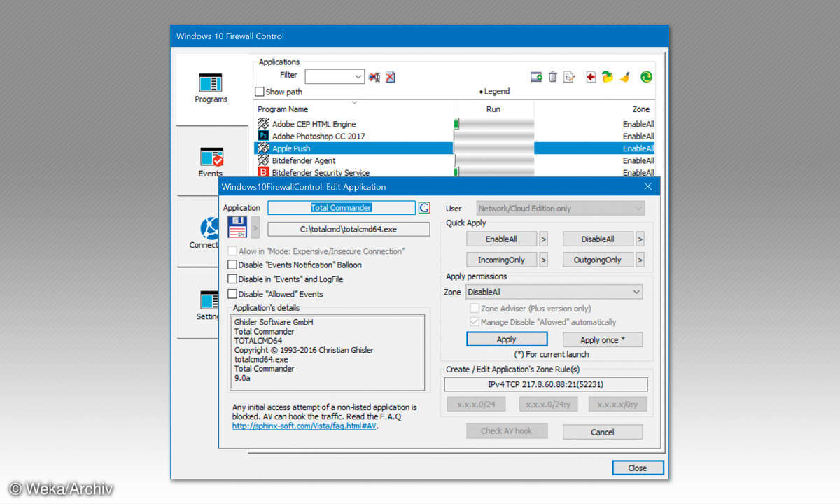Select the Adobe CEP HTML Engine row

click(x=454, y=124)
